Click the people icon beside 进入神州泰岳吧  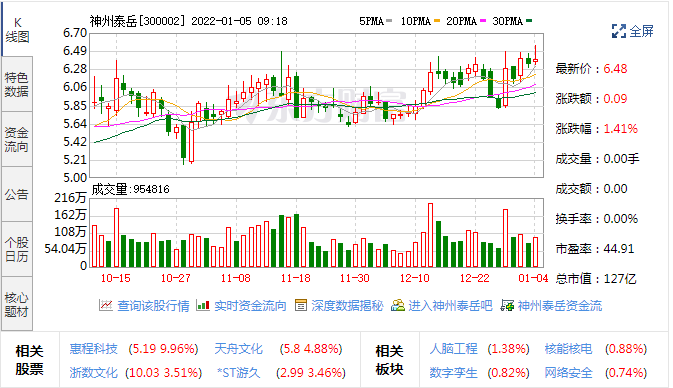click(398, 306)
